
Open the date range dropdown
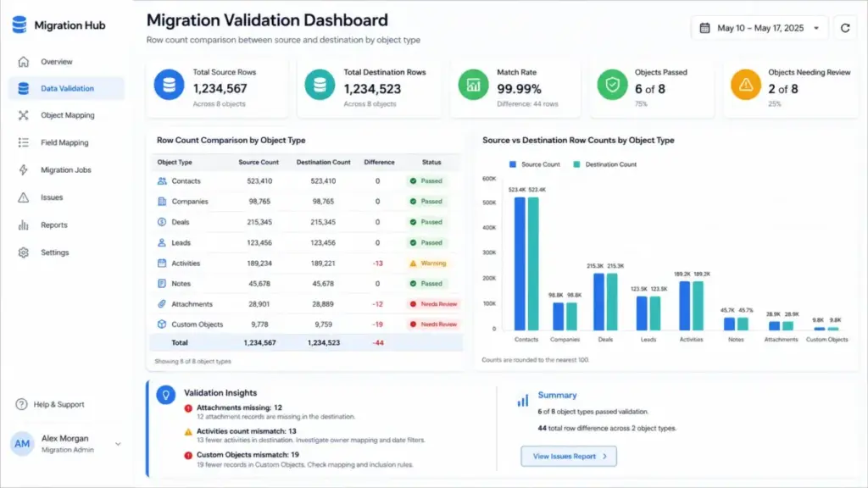(x=759, y=28)
